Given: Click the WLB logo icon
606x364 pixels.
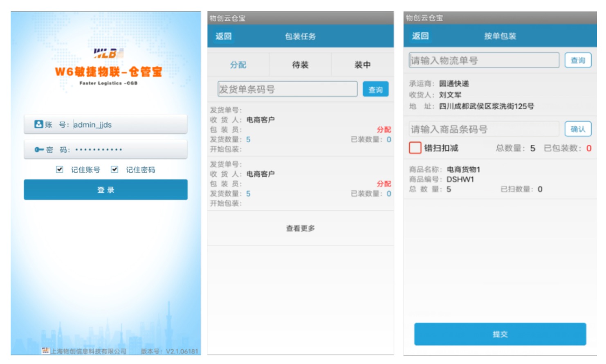Looking at the screenshot, I should click(108, 53).
